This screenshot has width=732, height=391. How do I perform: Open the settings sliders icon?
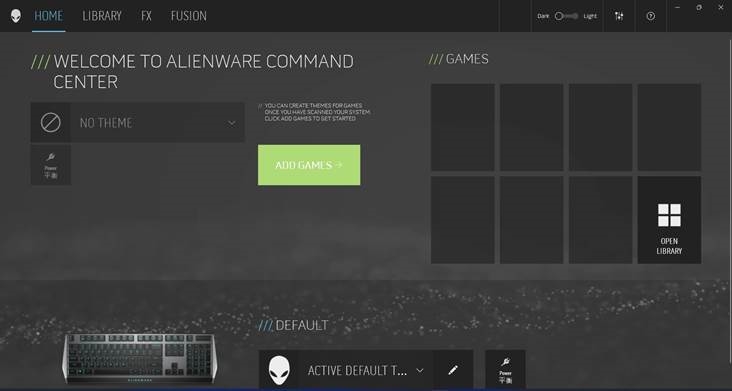click(x=619, y=16)
